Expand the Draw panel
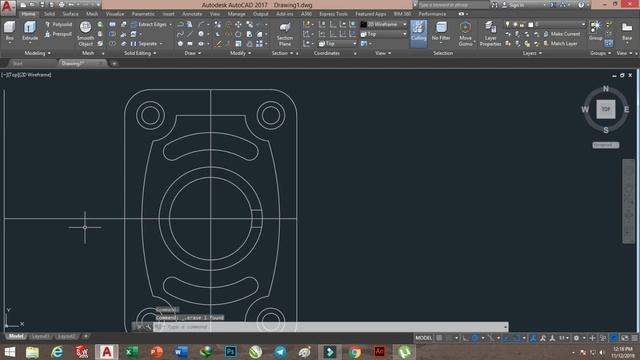Image resolution: width=640 pixels, height=360 pixels. click(x=192, y=53)
